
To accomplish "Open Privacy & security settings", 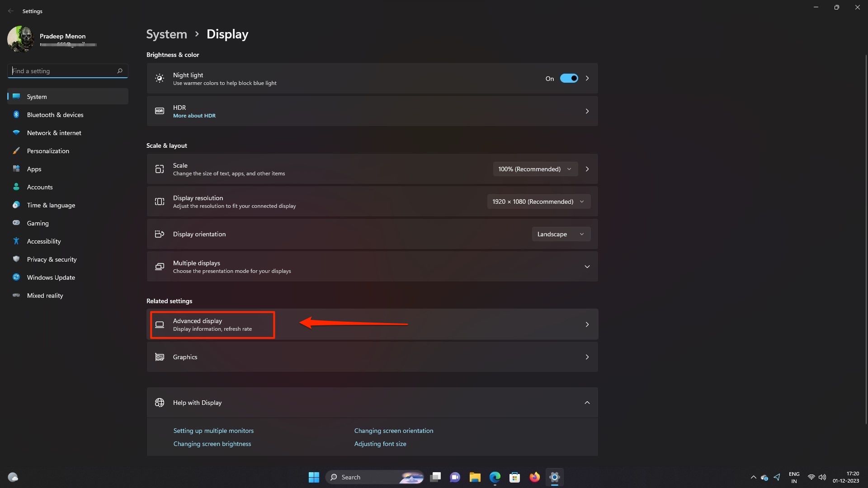I will [x=51, y=259].
